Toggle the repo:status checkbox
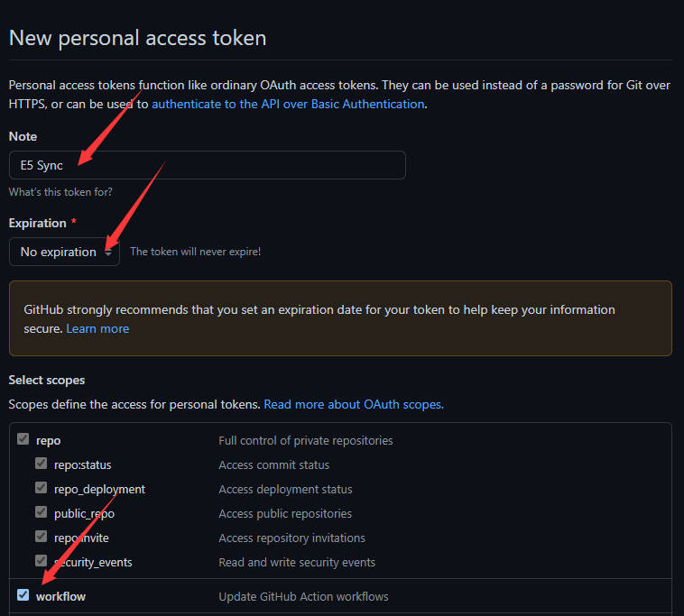 [x=41, y=464]
